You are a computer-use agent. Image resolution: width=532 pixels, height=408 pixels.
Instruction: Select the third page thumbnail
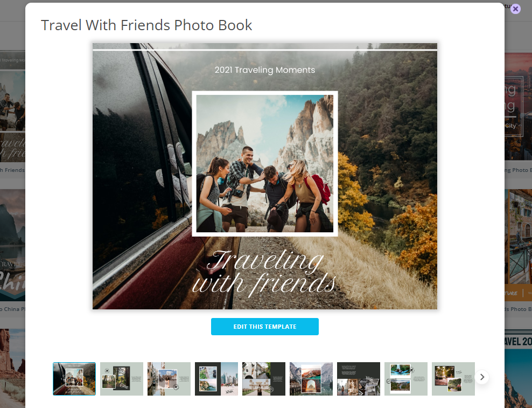[169, 379]
